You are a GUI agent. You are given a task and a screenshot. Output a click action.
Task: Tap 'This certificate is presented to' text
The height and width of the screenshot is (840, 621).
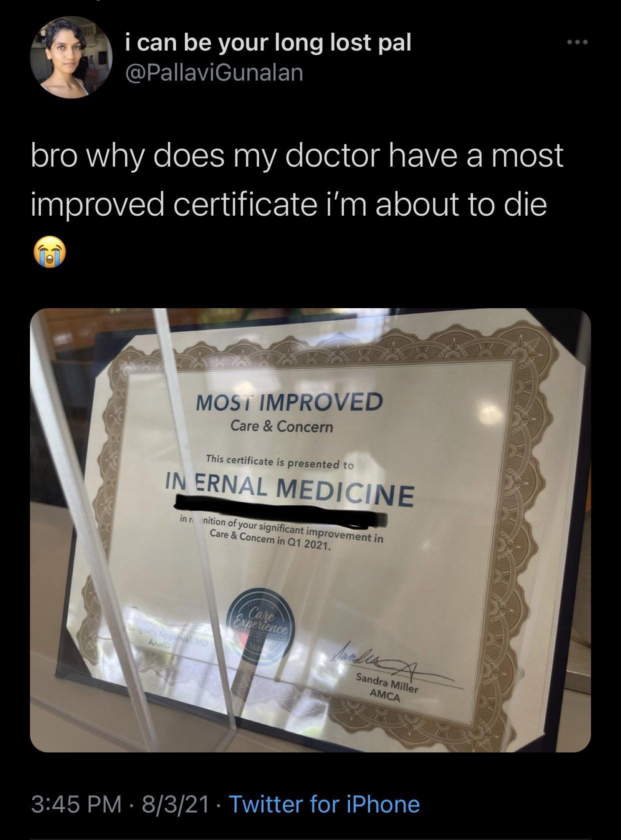click(x=280, y=461)
